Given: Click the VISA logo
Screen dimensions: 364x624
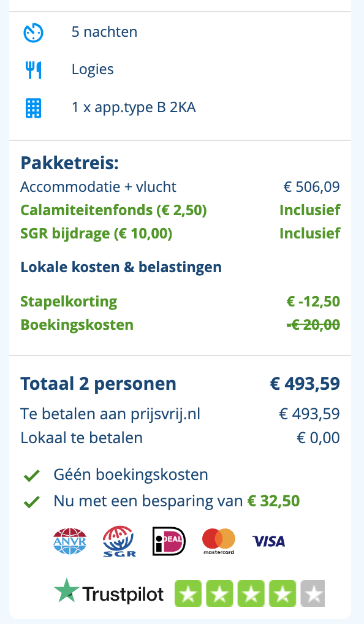Looking at the screenshot, I should [x=268, y=541].
